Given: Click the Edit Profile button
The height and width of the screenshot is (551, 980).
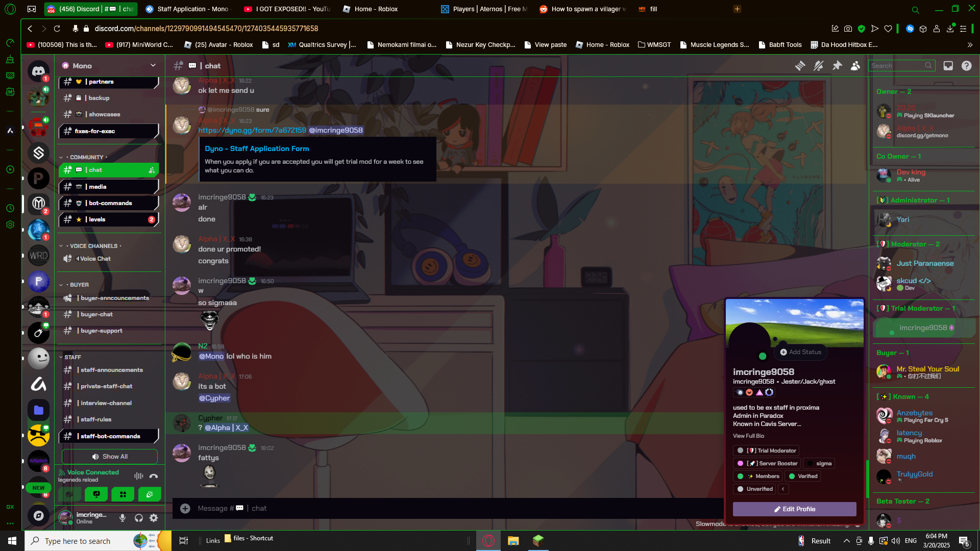Looking at the screenshot, I should click(794, 509).
